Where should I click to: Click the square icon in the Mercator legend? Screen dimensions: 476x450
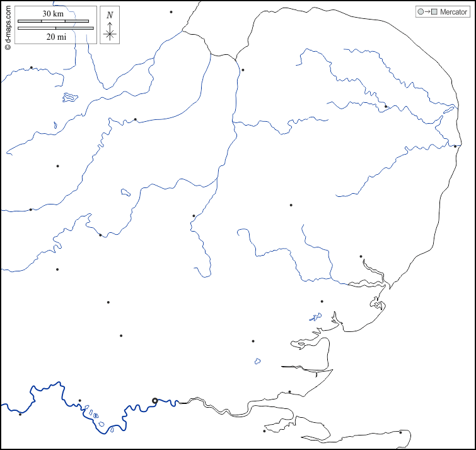click(434, 12)
